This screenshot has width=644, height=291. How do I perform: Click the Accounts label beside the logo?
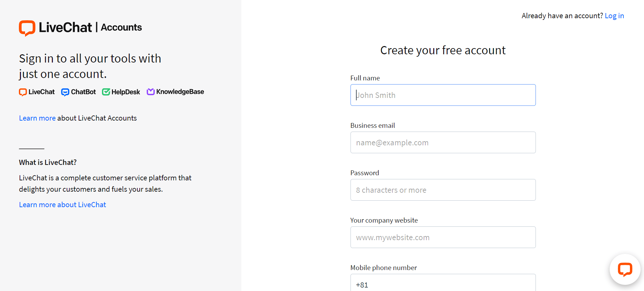pyautogui.click(x=121, y=27)
